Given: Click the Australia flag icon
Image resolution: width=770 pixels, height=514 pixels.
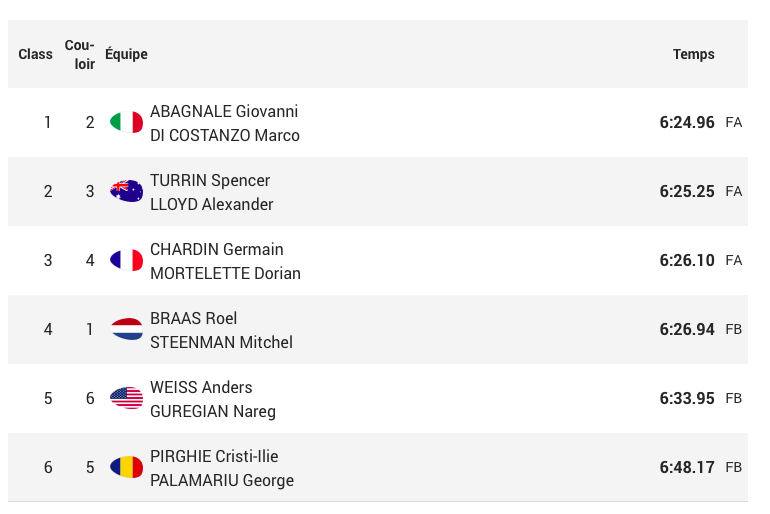Looking at the screenshot, I should 127,191.
